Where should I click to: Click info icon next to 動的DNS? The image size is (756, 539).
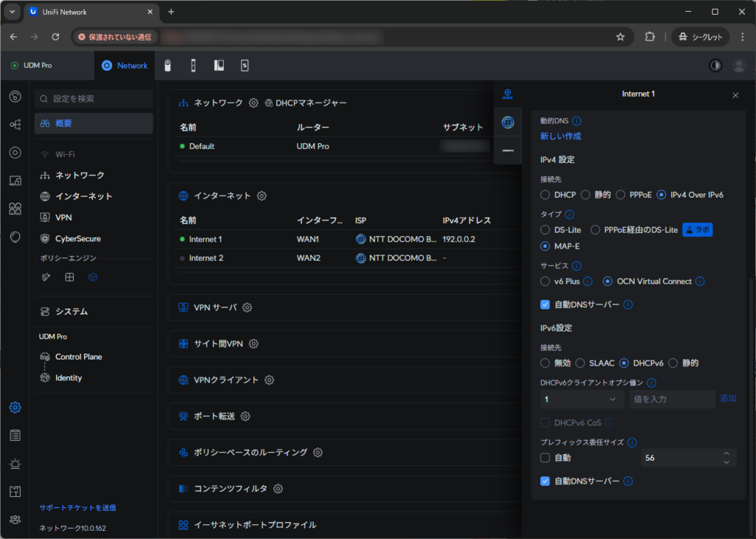point(577,121)
